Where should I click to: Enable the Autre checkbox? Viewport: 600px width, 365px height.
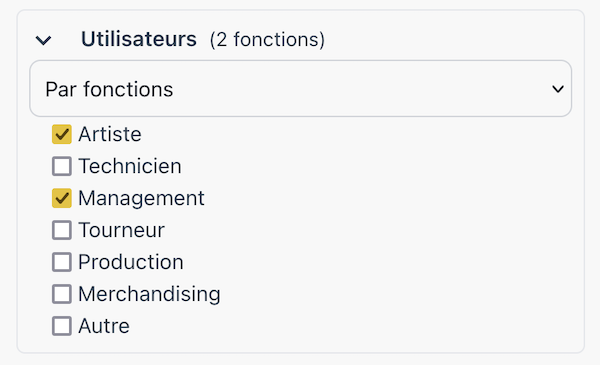click(62, 326)
